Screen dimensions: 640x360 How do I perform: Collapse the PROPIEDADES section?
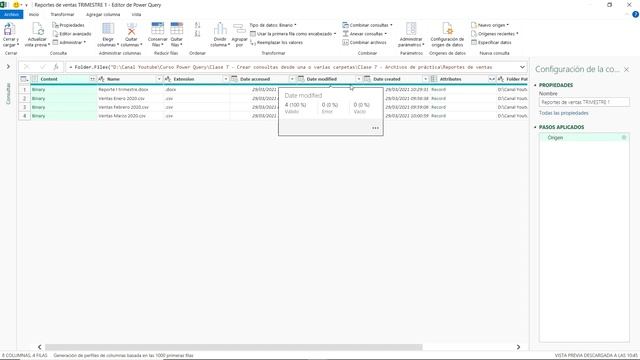pyautogui.click(x=536, y=85)
